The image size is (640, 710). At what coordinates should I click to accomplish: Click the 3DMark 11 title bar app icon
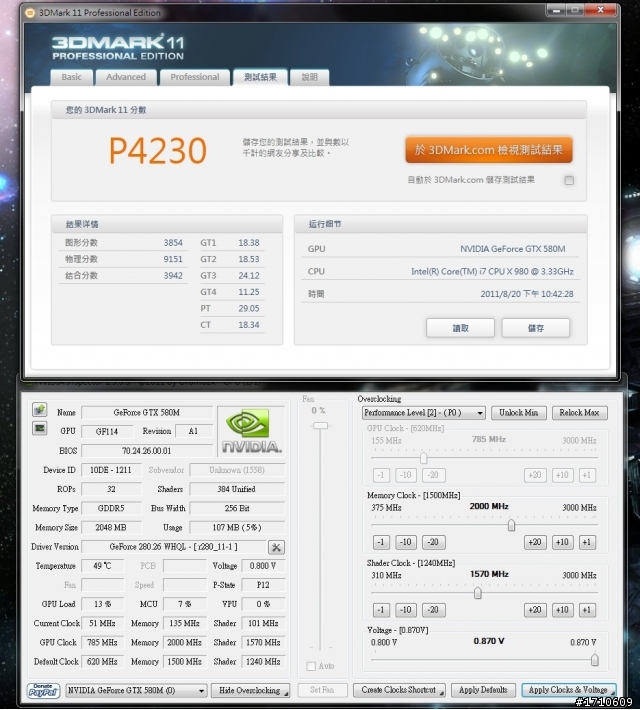30,13
